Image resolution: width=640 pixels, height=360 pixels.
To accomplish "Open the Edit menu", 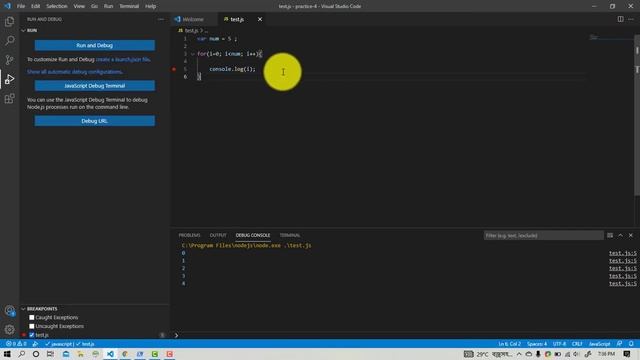I will click(x=36, y=6).
